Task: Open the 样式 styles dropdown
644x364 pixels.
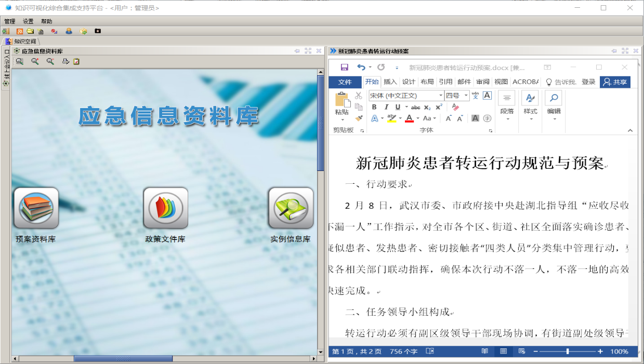Action: (530, 107)
